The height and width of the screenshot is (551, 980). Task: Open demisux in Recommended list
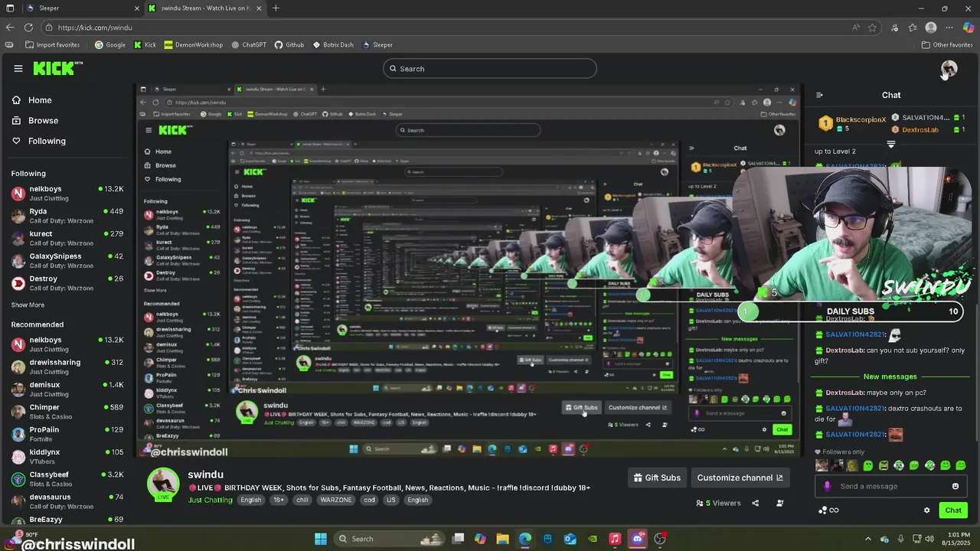pyautogui.click(x=67, y=389)
